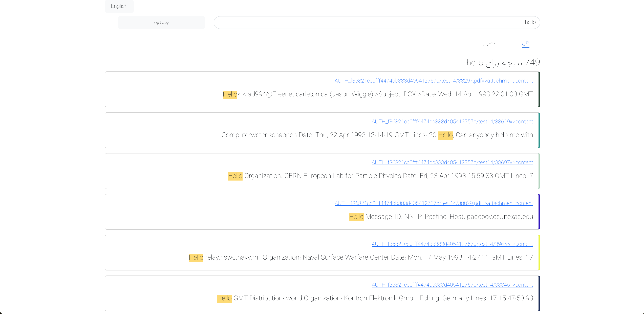The image size is (644, 314).
Task: Open test14/38619 content link
Action: coord(452,122)
